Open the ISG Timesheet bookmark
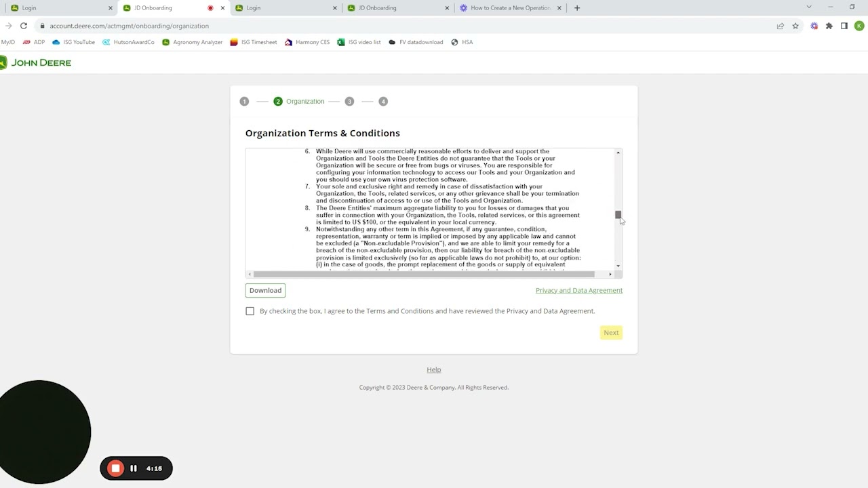The image size is (868, 488). [x=254, y=42]
